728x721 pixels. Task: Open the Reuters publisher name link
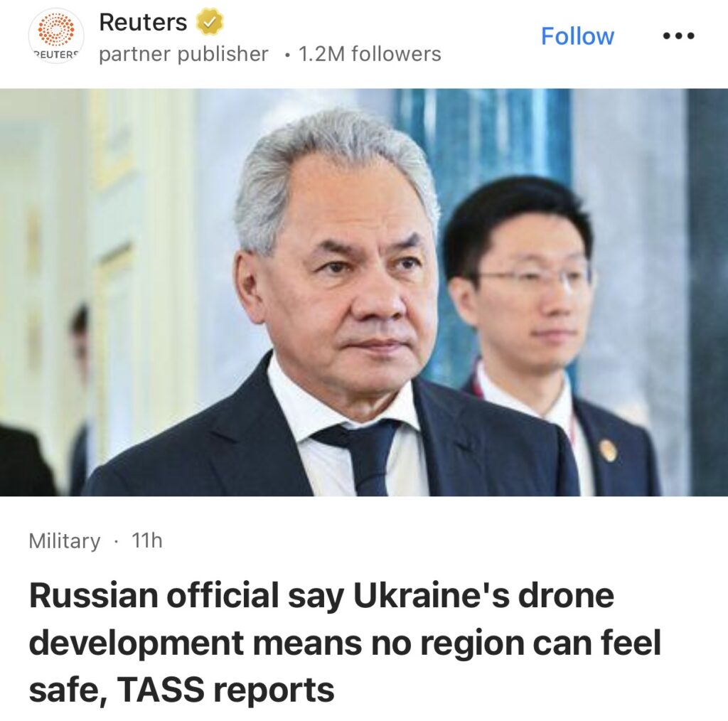coord(143,22)
